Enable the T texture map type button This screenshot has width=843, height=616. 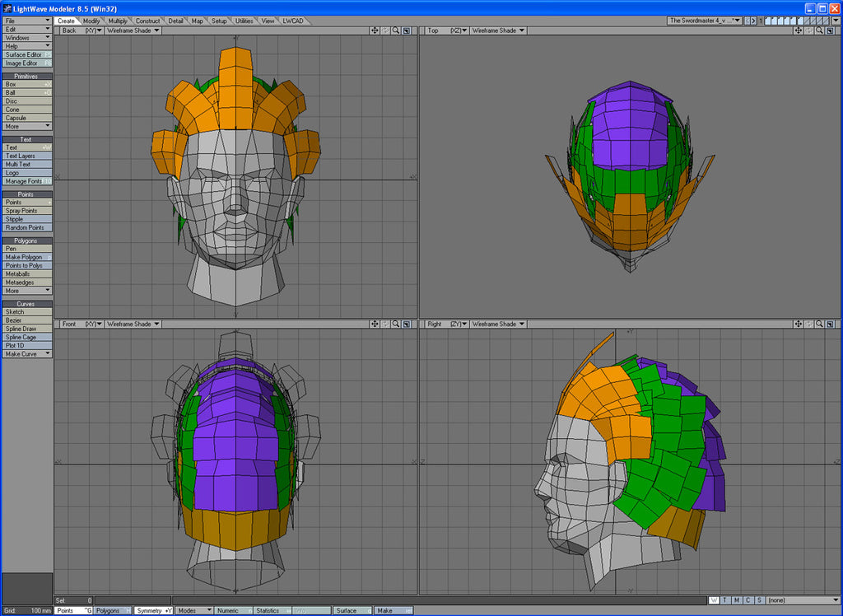(725, 600)
